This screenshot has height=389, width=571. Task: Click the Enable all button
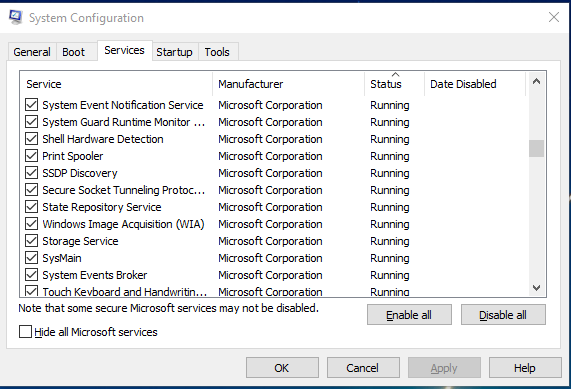pos(409,315)
